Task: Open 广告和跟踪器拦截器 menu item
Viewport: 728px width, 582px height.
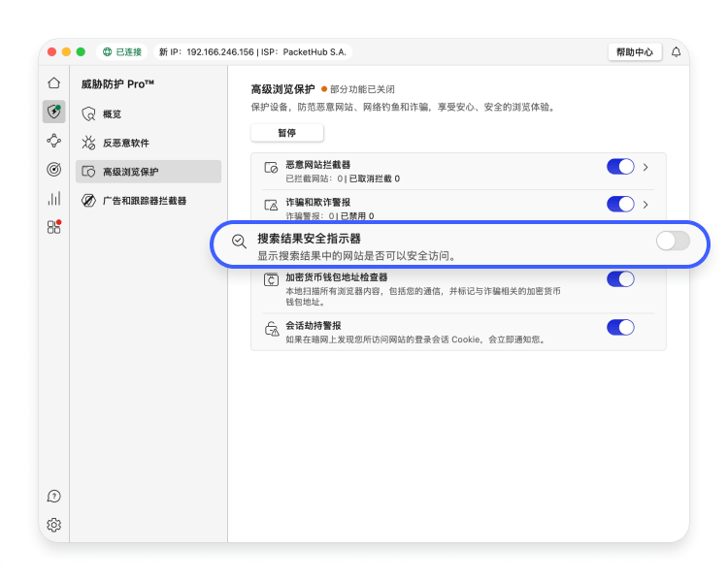Action: 149,201
